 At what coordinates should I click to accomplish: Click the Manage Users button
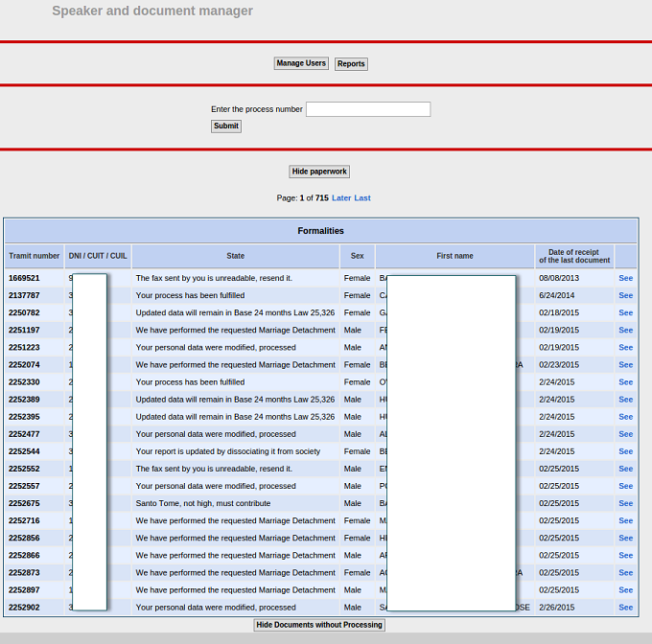click(x=301, y=63)
